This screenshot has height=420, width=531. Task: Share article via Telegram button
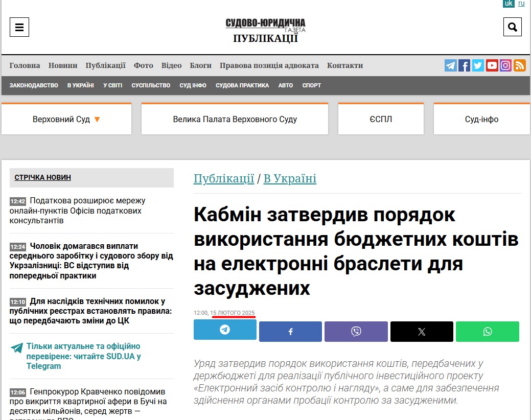[x=225, y=330]
